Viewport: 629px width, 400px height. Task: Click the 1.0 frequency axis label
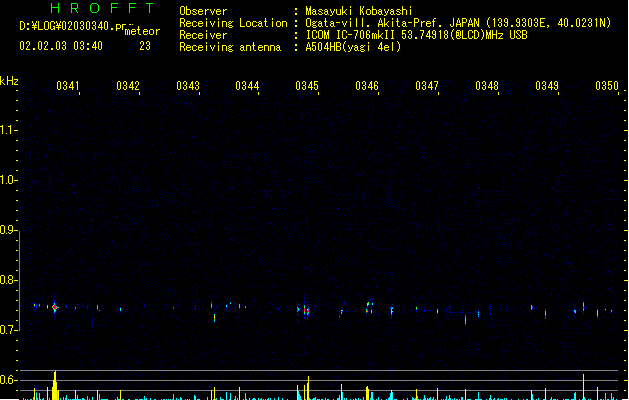click(8, 180)
